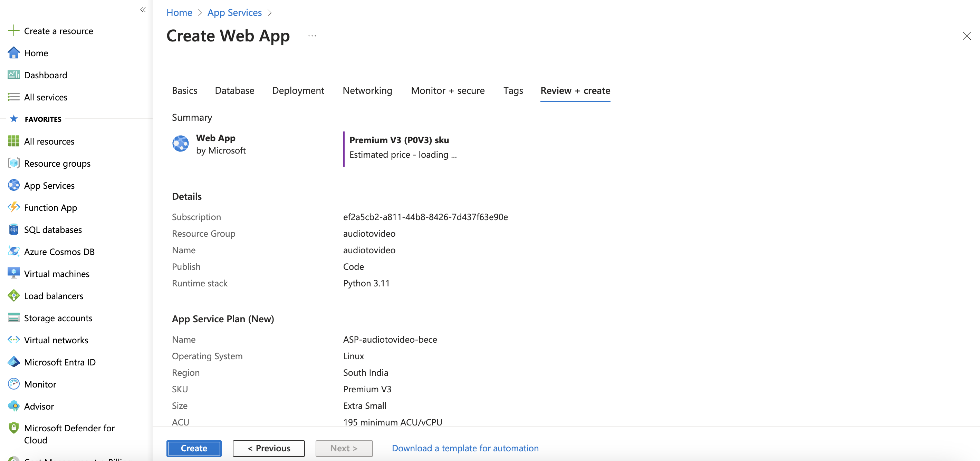Go back with the Previous button

(x=269, y=448)
